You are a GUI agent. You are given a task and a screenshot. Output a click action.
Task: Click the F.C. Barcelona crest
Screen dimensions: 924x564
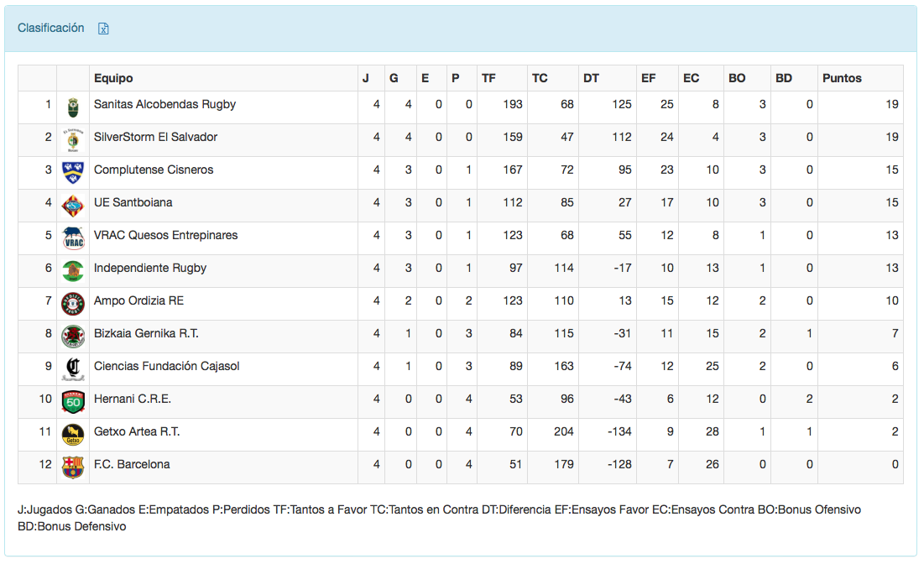pyautogui.click(x=73, y=467)
